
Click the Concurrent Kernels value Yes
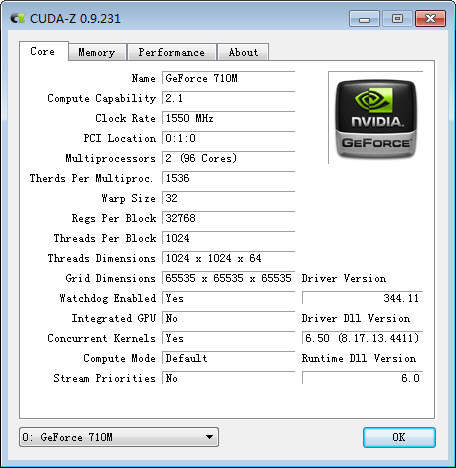click(x=229, y=338)
